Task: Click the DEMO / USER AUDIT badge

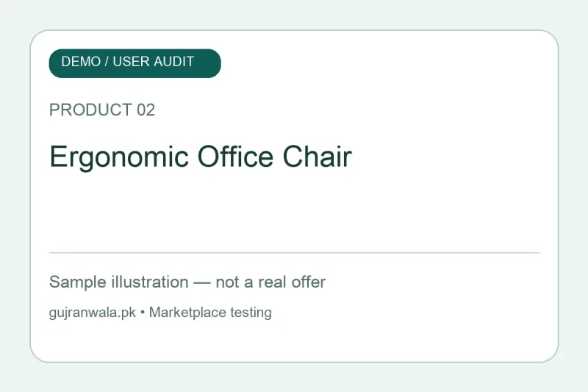Action: click(135, 63)
